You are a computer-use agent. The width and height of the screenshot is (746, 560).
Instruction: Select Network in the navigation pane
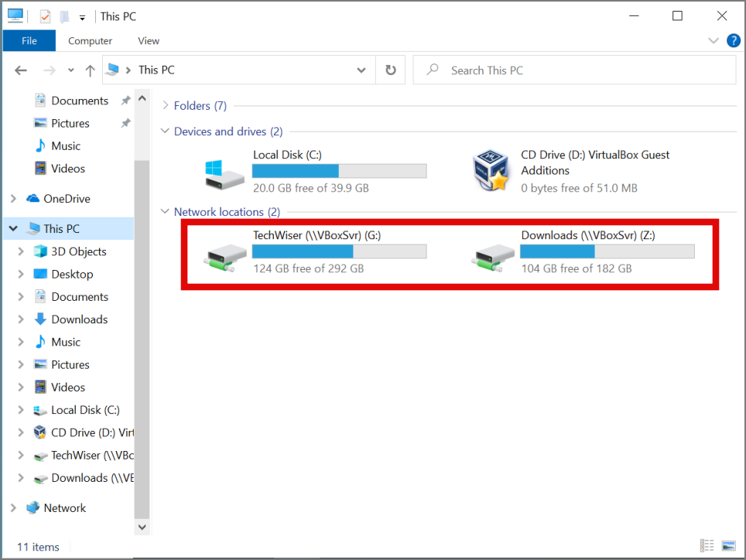pos(56,508)
